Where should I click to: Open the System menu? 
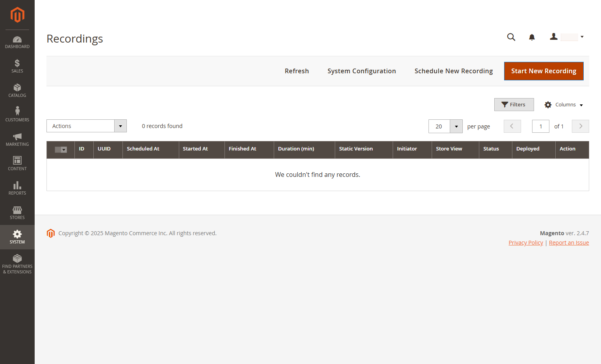point(17,237)
